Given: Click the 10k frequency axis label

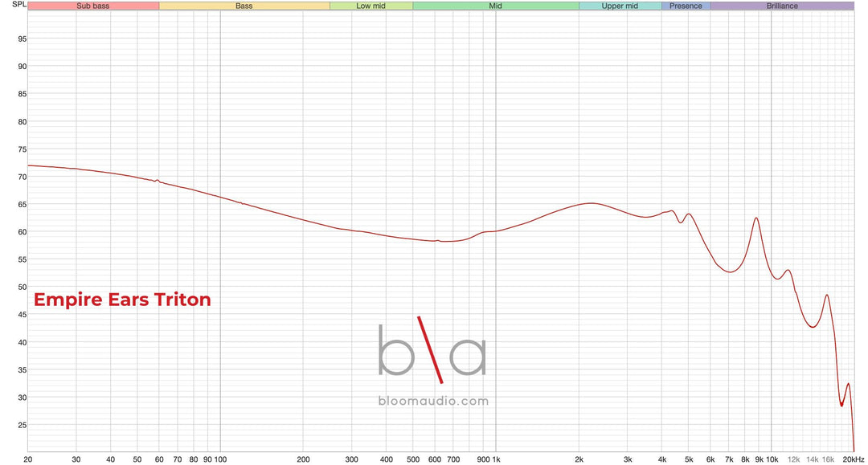Looking at the screenshot, I should tap(772, 459).
